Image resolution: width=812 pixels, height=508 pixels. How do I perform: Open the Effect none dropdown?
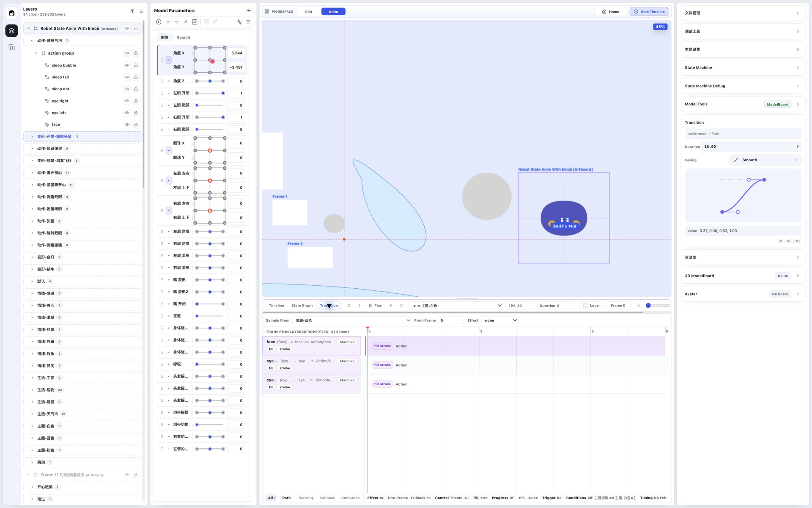tap(500, 320)
